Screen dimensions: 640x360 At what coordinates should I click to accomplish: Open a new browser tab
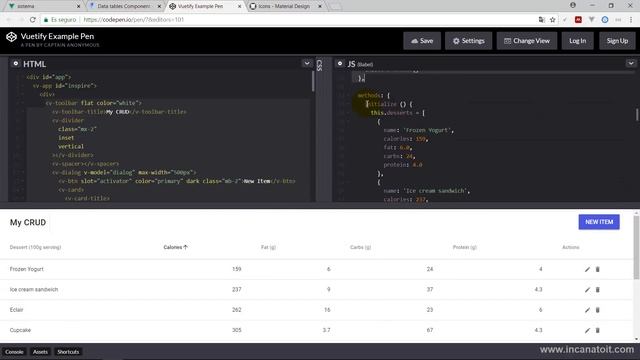pyautogui.click(x=335, y=7)
